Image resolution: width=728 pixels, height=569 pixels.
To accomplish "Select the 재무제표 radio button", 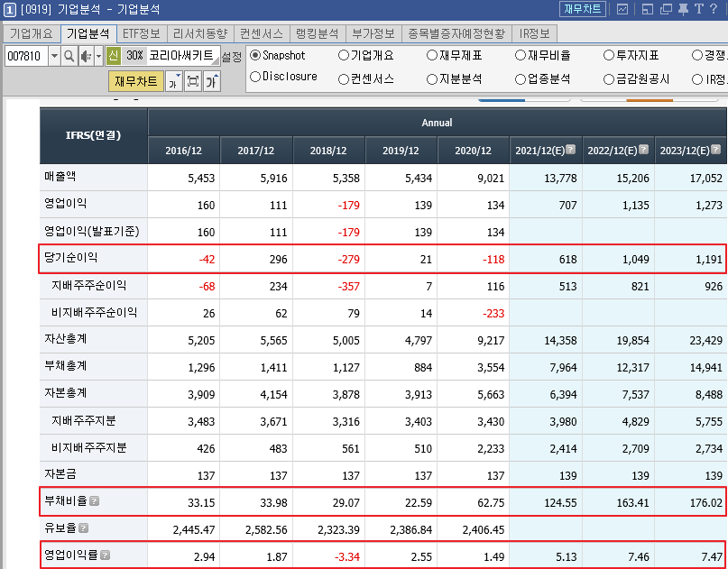I will coord(432,55).
